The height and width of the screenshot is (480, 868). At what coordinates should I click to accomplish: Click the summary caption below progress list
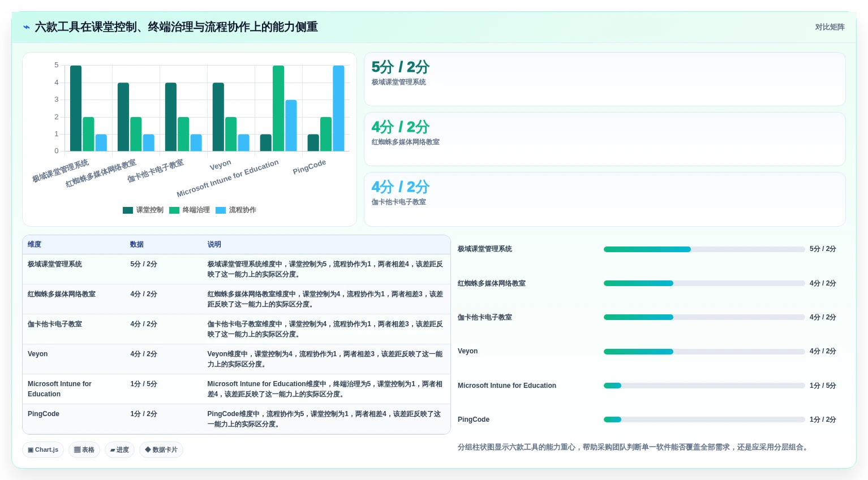point(634,447)
